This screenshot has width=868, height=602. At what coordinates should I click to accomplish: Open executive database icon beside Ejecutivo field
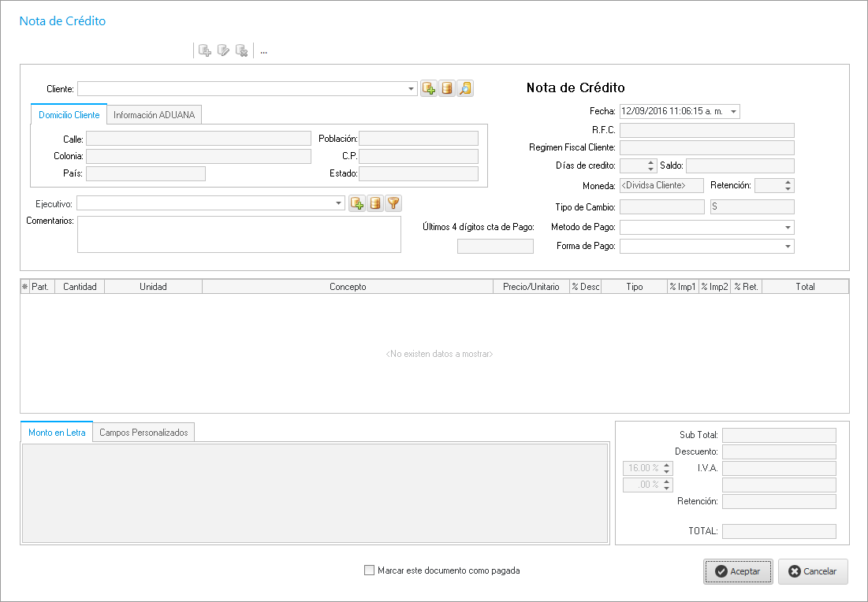tap(375, 203)
